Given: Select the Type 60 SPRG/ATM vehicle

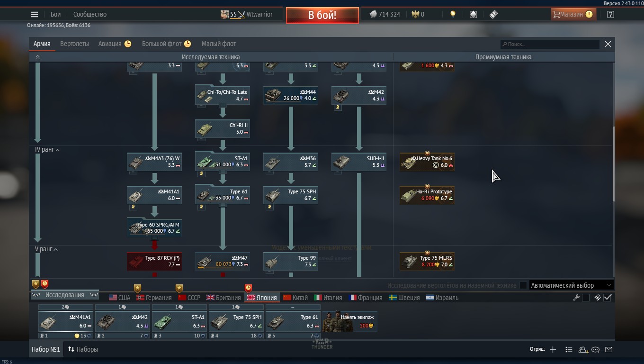Looking at the screenshot, I should coord(154,227).
